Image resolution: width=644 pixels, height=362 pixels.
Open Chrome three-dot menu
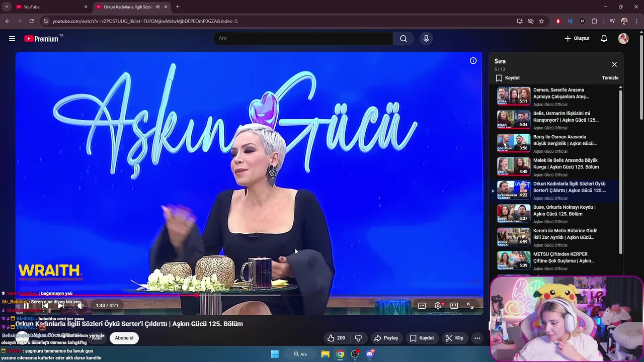[x=637, y=21]
